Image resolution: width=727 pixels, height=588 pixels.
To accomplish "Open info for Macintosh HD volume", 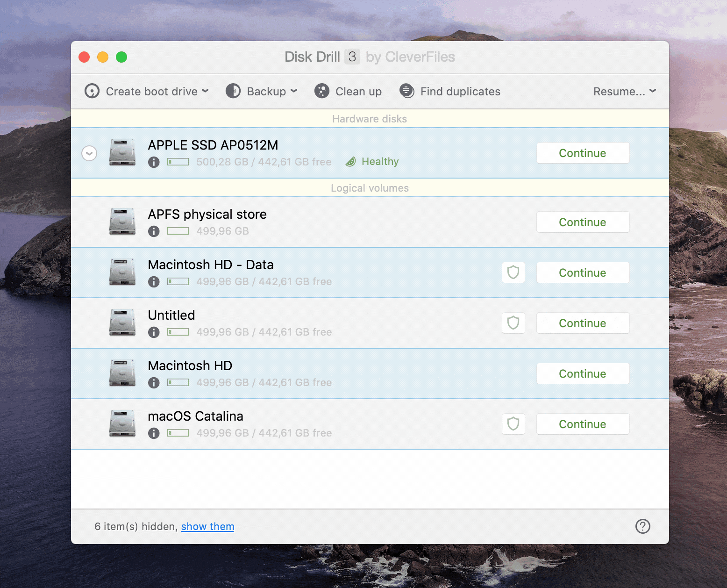I will [x=154, y=383].
